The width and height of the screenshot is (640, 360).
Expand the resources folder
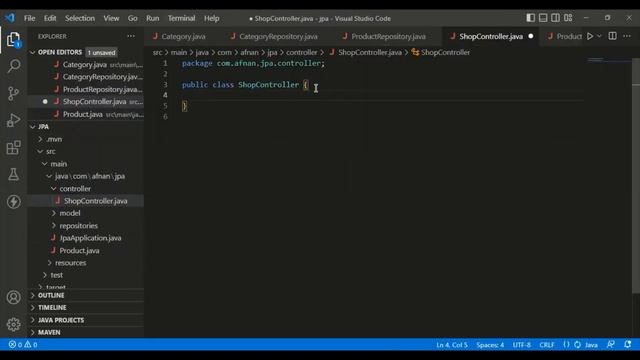click(x=71, y=263)
